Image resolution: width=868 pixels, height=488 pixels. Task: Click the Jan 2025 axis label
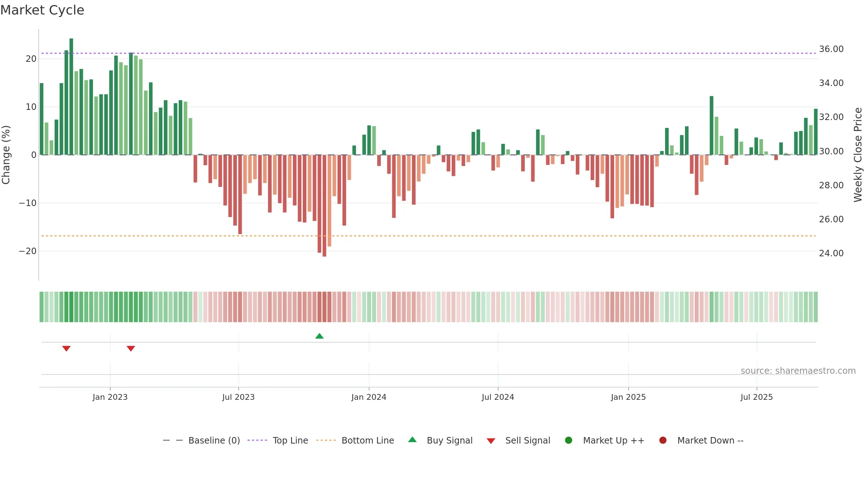click(x=628, y=397)
